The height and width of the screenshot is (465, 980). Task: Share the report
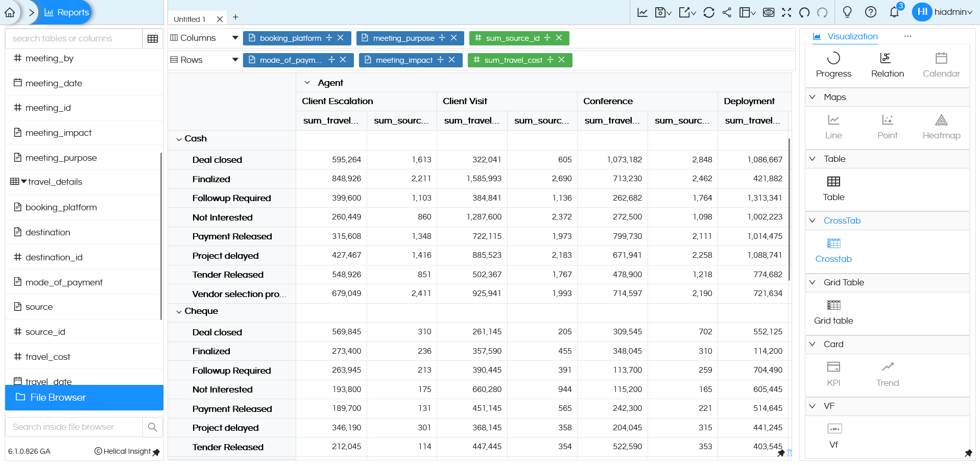pos(727,12)
